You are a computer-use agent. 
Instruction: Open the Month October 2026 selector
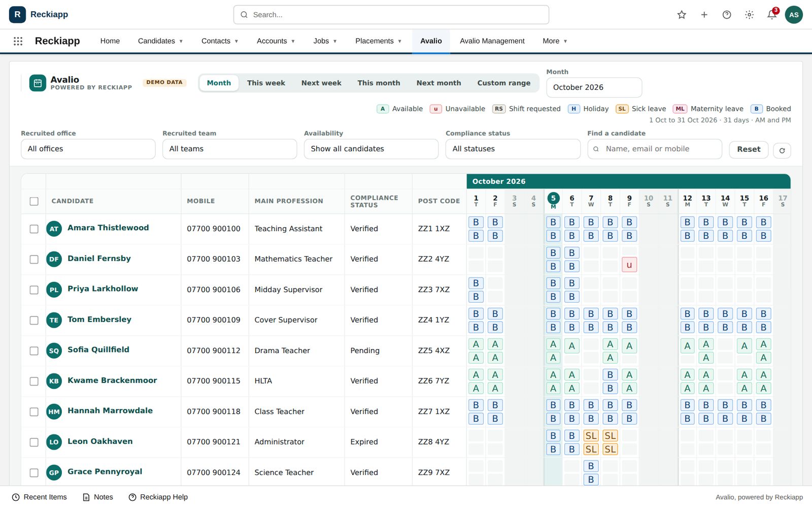pos(594,87)
